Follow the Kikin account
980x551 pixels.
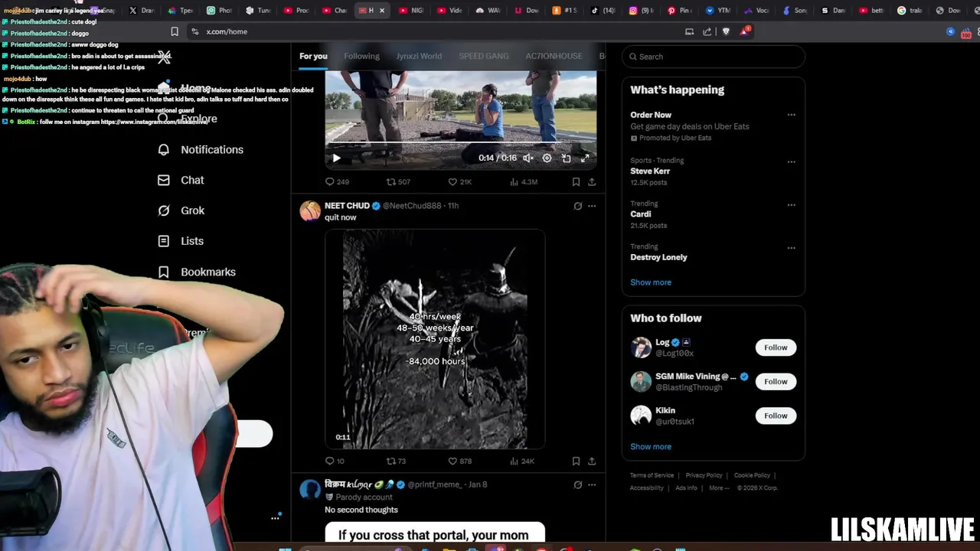(776, 416)
